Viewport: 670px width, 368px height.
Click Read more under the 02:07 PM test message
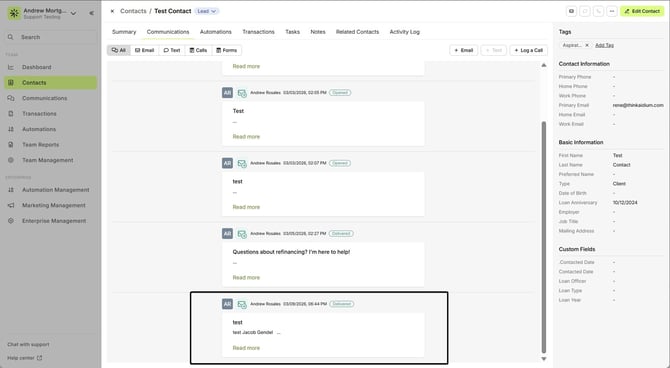[246, 207]
